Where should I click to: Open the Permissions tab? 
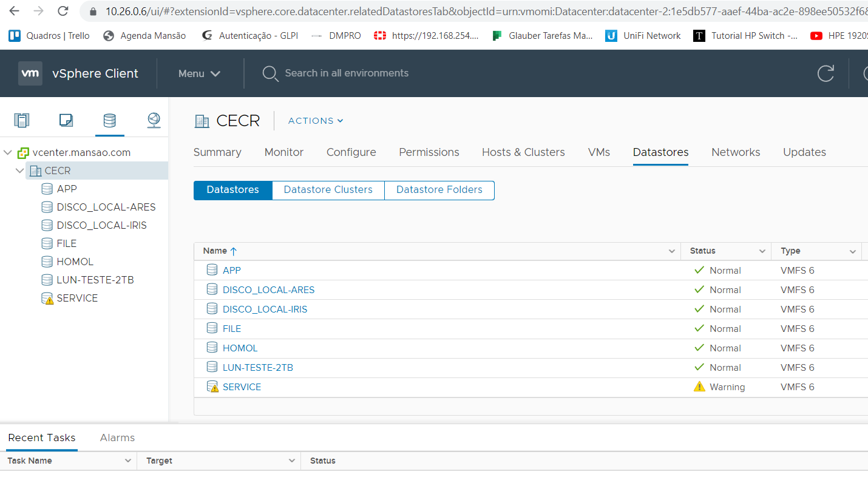[429, 152]
